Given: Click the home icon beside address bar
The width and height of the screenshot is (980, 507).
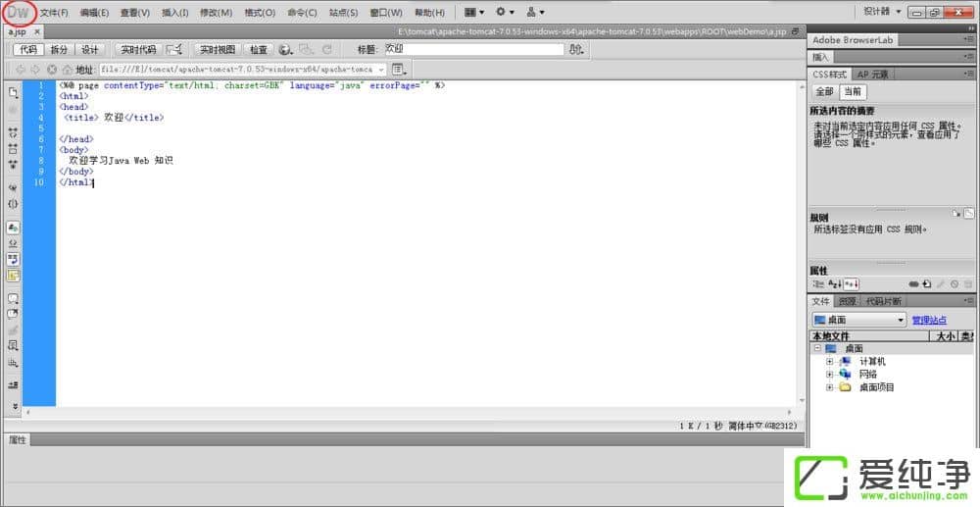Looking at the screenshot, I should click(x=67, y=70).
